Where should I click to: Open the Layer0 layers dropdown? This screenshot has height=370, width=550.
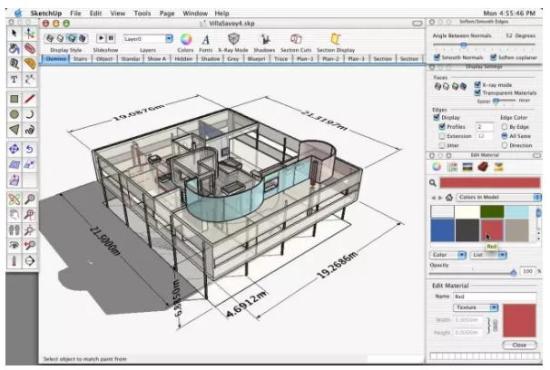[148, 39]
